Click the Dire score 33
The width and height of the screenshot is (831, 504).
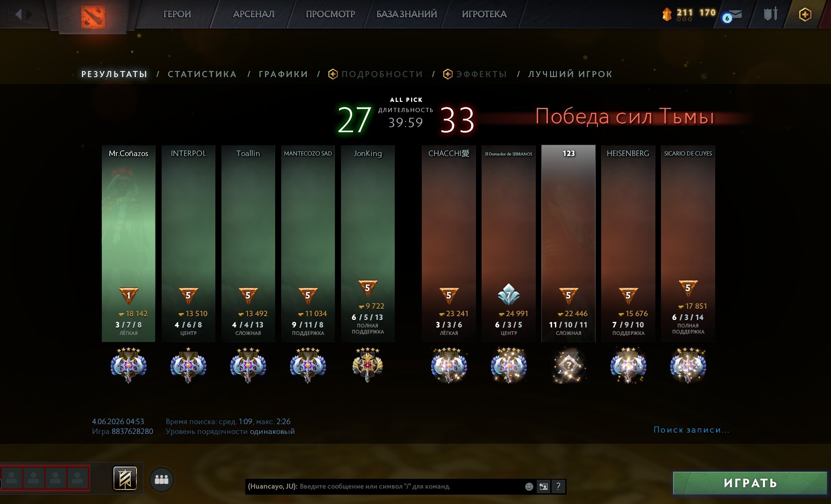pos(457,120)
